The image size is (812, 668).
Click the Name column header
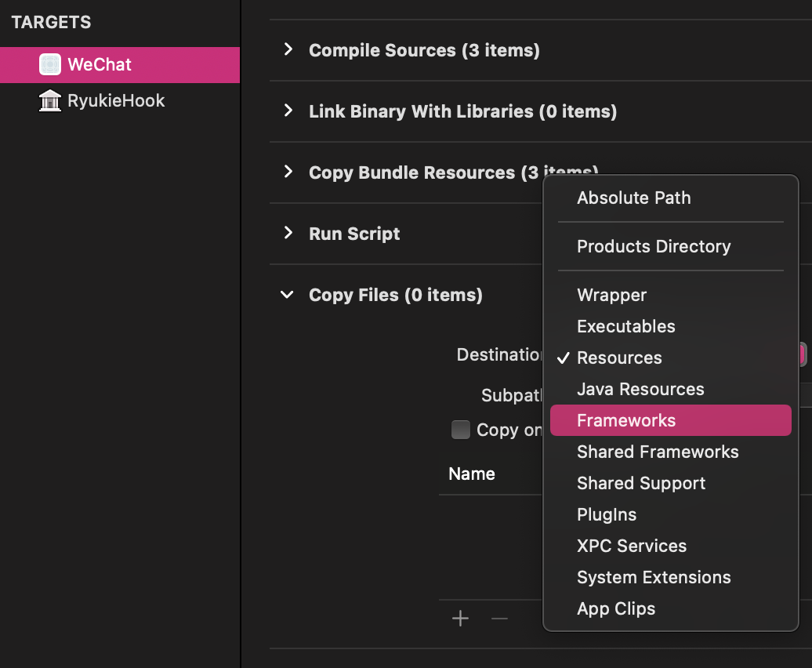pyautogui.click(x=472, y=474)
